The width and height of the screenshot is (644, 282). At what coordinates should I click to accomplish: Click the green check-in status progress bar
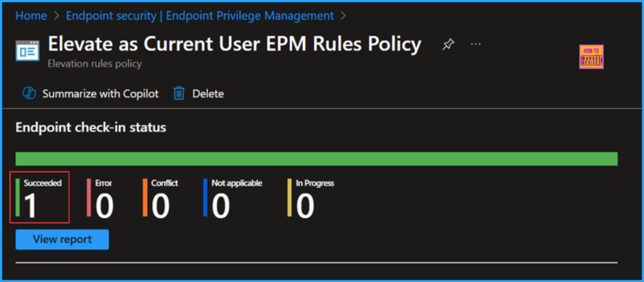317,159
